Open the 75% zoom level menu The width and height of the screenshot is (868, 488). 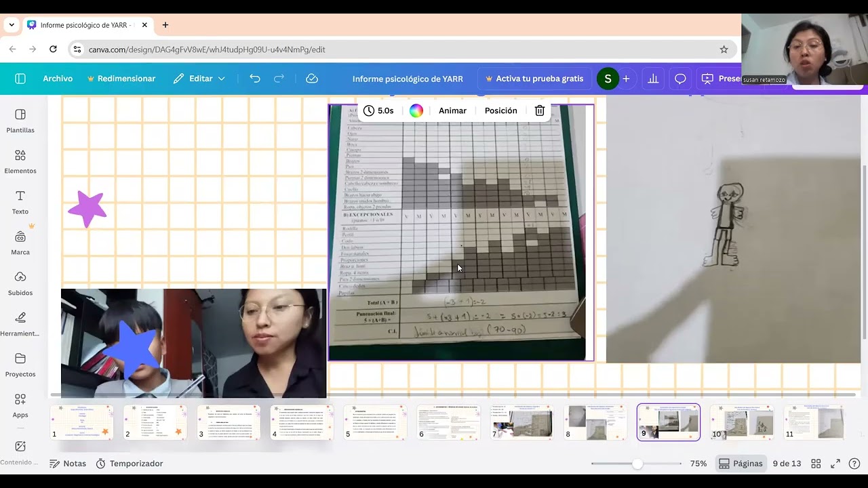pyautogui.click(x=698, y=464)
